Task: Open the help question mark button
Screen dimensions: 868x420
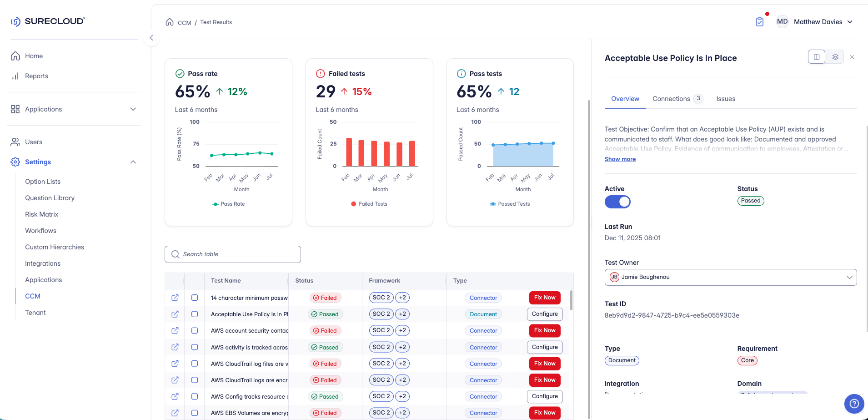Action: point(854,403)
